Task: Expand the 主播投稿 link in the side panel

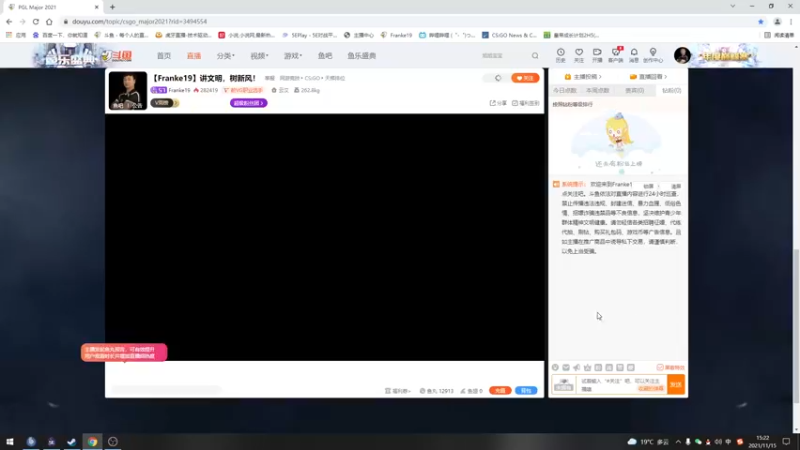Action: point(583,77)
